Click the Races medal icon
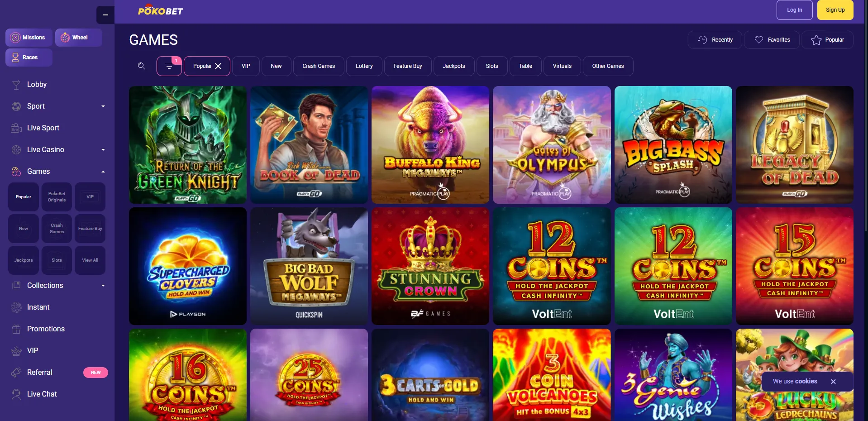This screenshot has width=868, height=421. coord(15,57)
